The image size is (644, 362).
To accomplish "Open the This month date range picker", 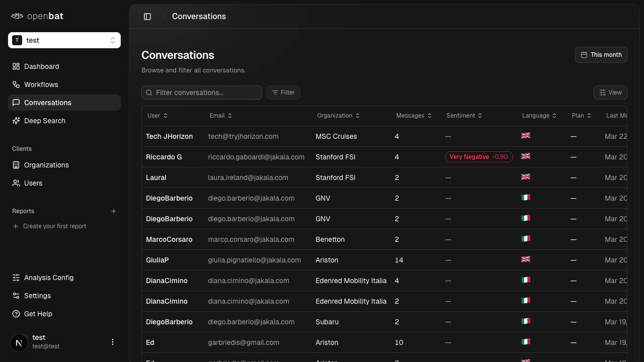I will click(x=601, y=55).
